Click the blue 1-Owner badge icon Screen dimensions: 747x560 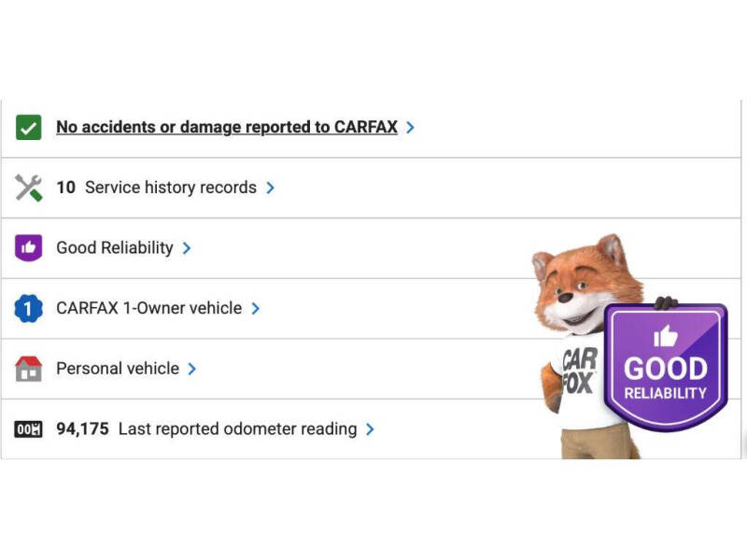pyautogui.click(x=29, y=308)
